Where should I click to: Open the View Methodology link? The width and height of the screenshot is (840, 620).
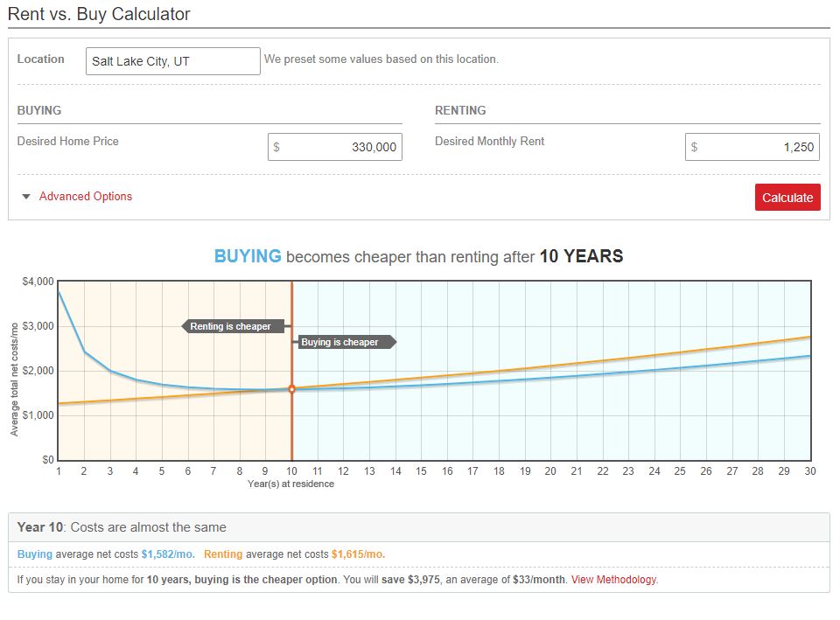pyautogui.click(x=613, y=580)
